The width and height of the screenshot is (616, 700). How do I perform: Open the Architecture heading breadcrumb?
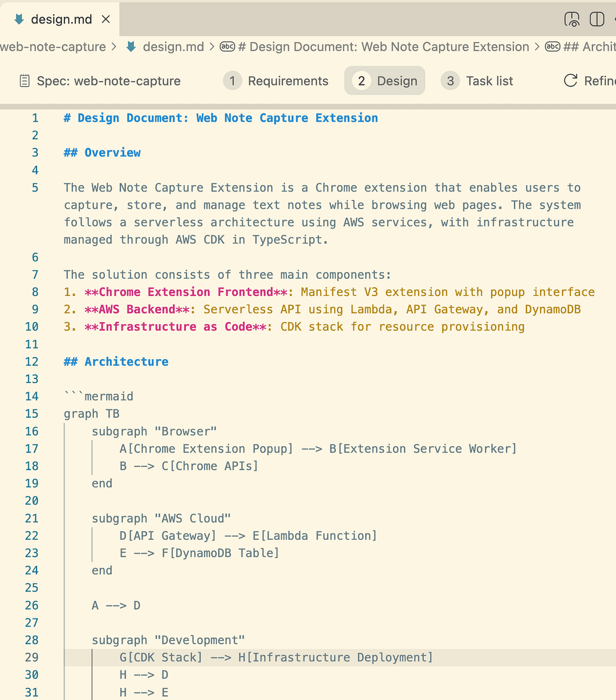tap(589, 47)
